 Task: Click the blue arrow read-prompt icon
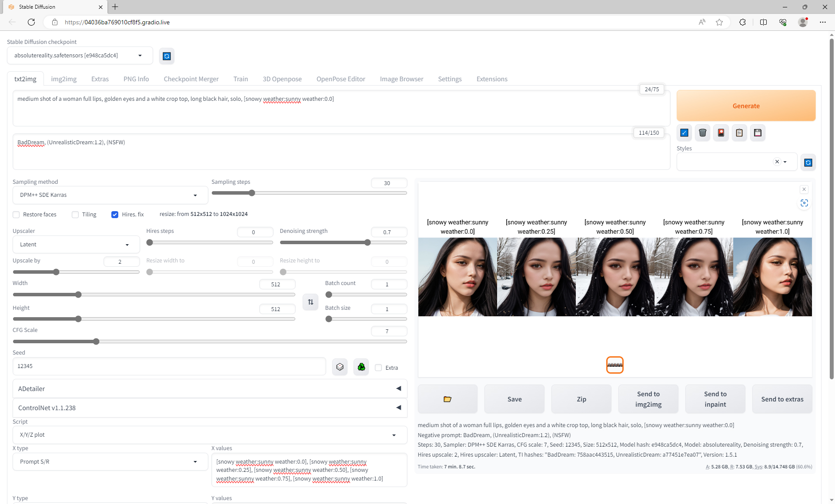684,133
